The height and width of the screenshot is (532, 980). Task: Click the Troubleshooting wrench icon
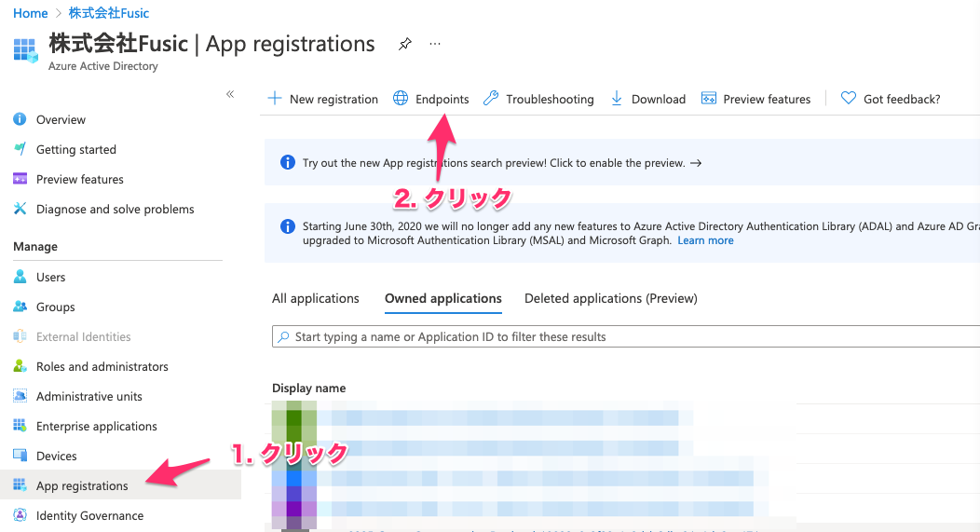coord(491,99)
